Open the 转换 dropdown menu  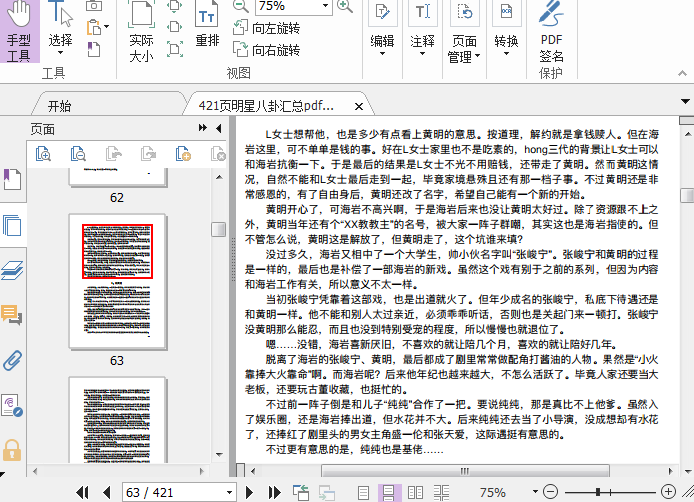(506, 29)
